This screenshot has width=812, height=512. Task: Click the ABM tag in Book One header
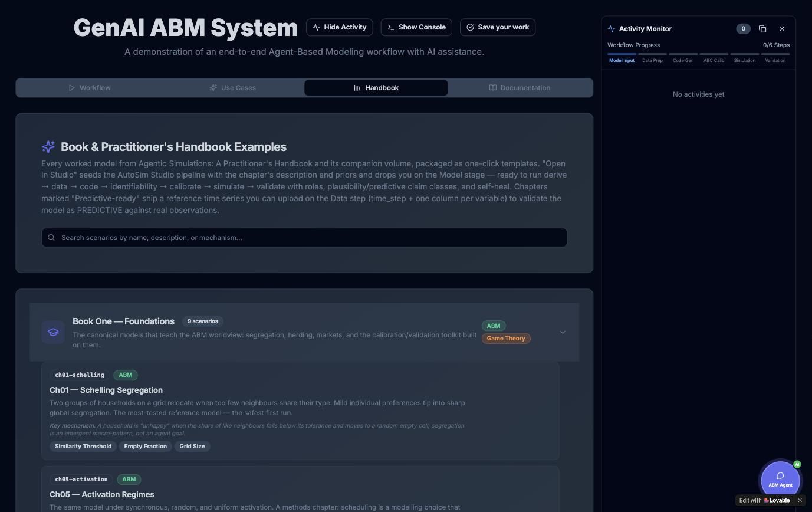pos(494,326)
